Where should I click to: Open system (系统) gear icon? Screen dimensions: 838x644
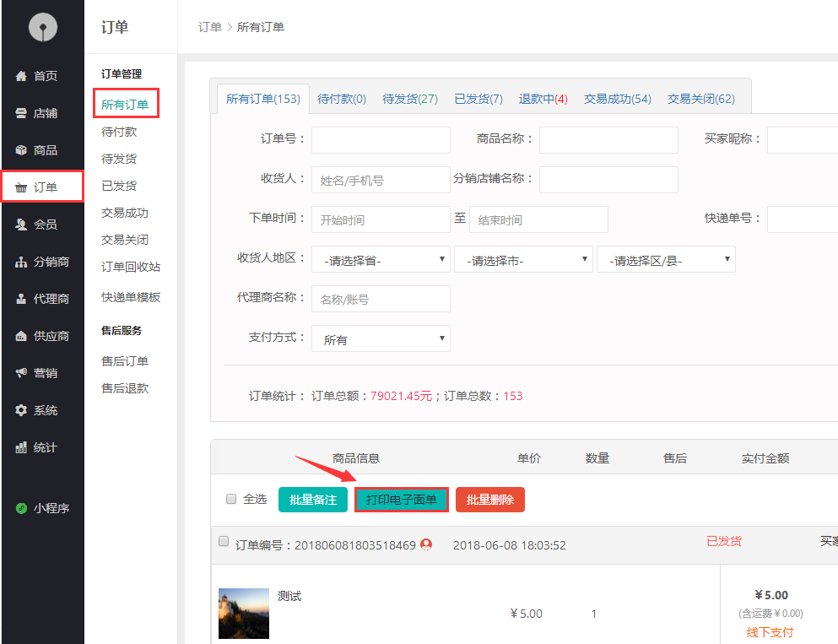click(x=22, y=410)
